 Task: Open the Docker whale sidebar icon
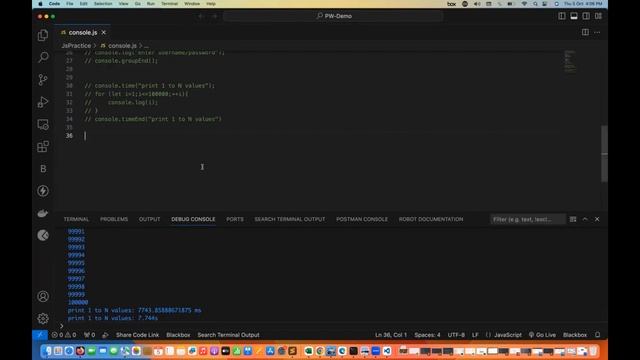(x=43, y=213)
